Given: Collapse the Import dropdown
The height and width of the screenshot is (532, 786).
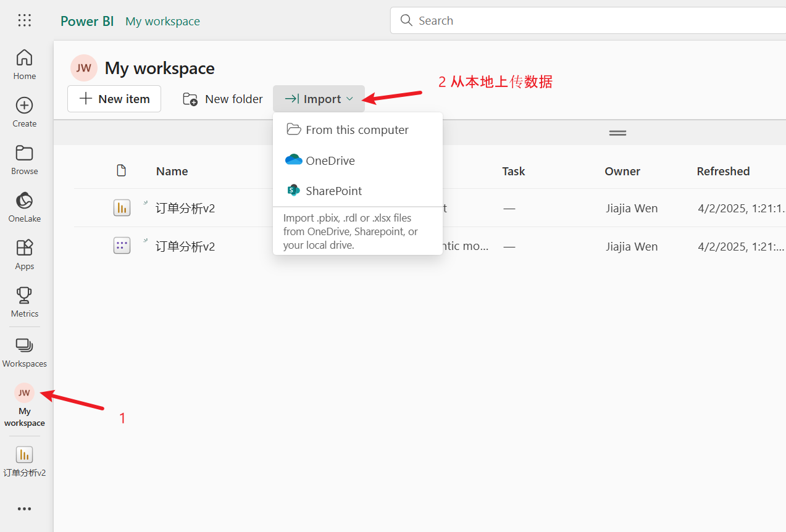Looking at the screenshot, I should point(319,99).
